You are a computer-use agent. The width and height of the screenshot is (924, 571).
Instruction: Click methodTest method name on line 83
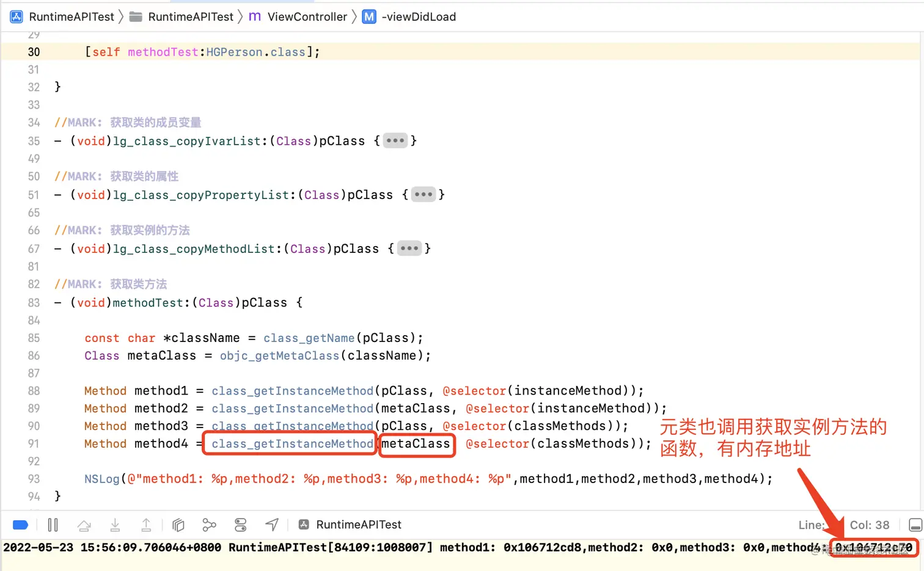click(148, 303)
